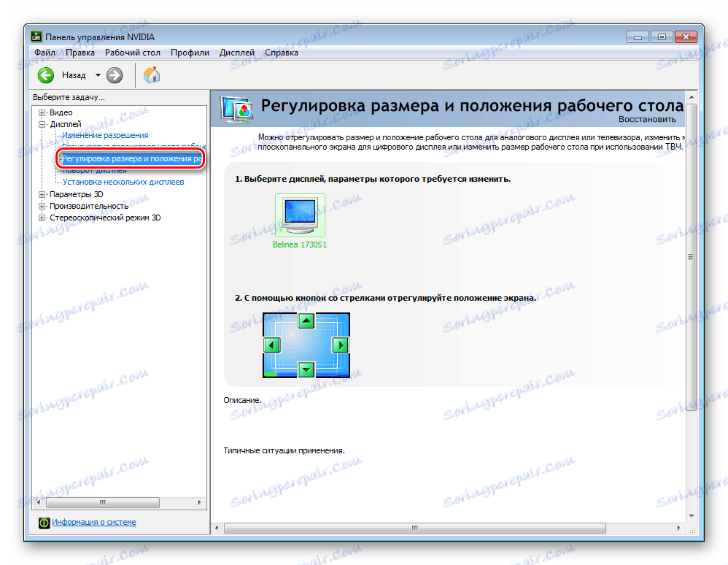Open the Профили menu
Viewport: 728px width, 565px height.
(x=190, y=53)
